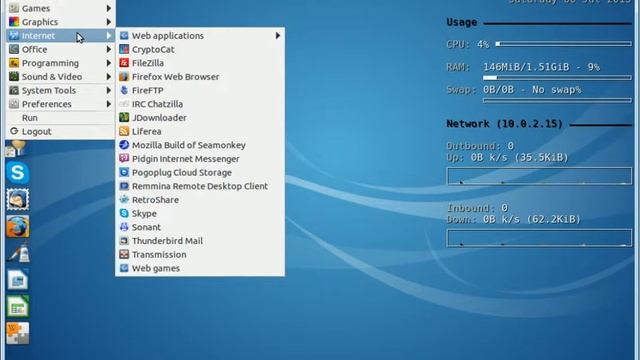The height and width of the screenshot is (360, 640).
Task: Expand the Internet submenu arrow
Action: [x=109, y=36]
